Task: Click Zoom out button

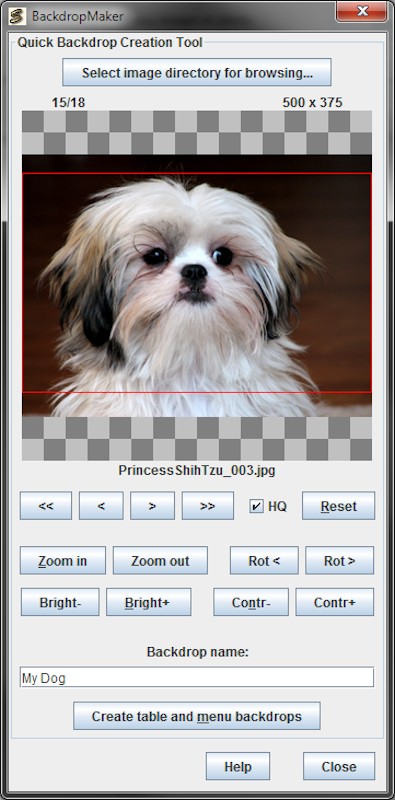Action: [160, 560]
